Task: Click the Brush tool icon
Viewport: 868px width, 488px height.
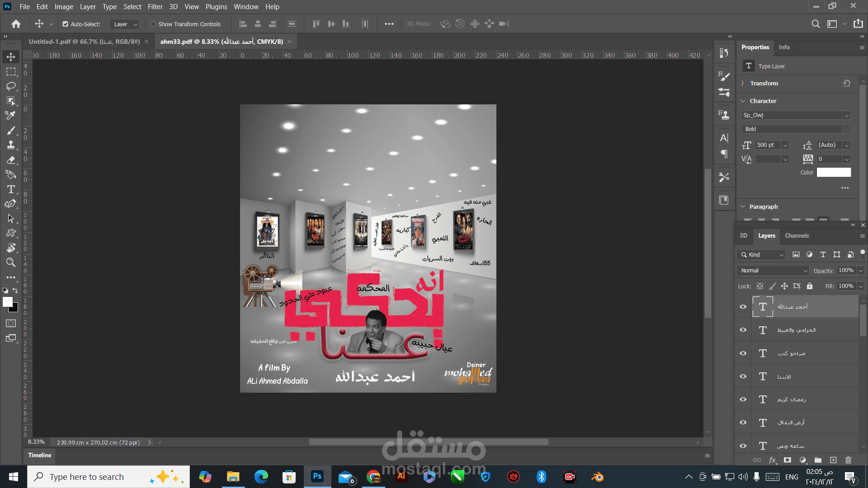Action: click(x=11, y=131)
